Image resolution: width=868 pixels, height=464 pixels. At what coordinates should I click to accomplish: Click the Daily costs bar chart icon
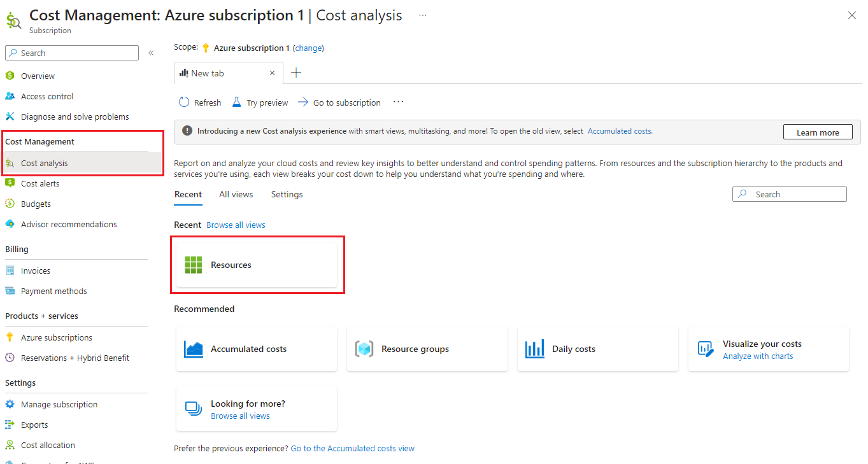535,349
